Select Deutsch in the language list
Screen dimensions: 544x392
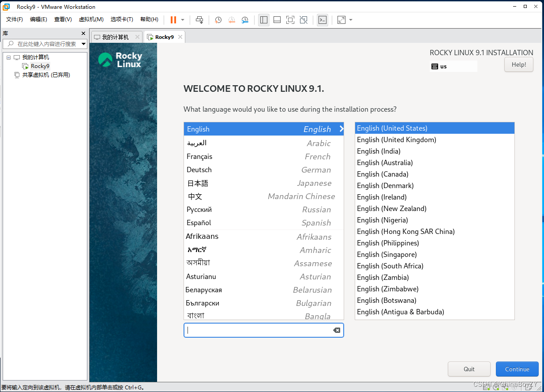pyautogui.click(x=264, y=170)
